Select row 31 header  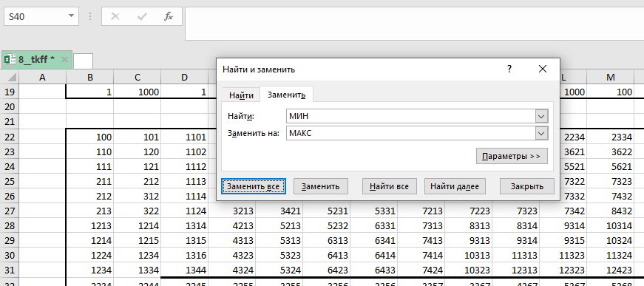pyautogui.click(x=10, y=270)
